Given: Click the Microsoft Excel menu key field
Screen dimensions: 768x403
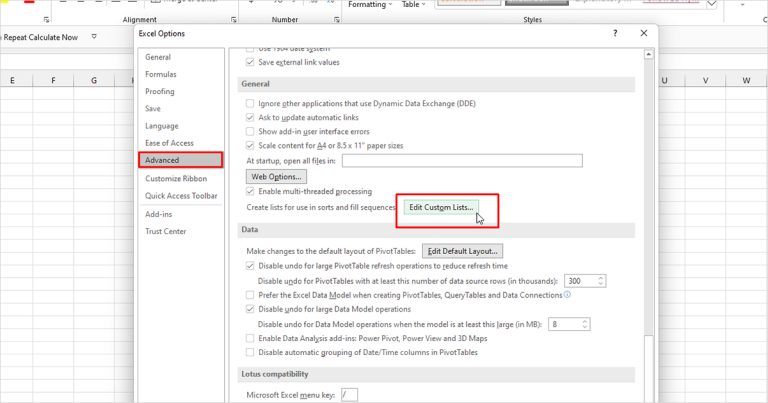Looking at the screenshot, I should pos(349,395).
